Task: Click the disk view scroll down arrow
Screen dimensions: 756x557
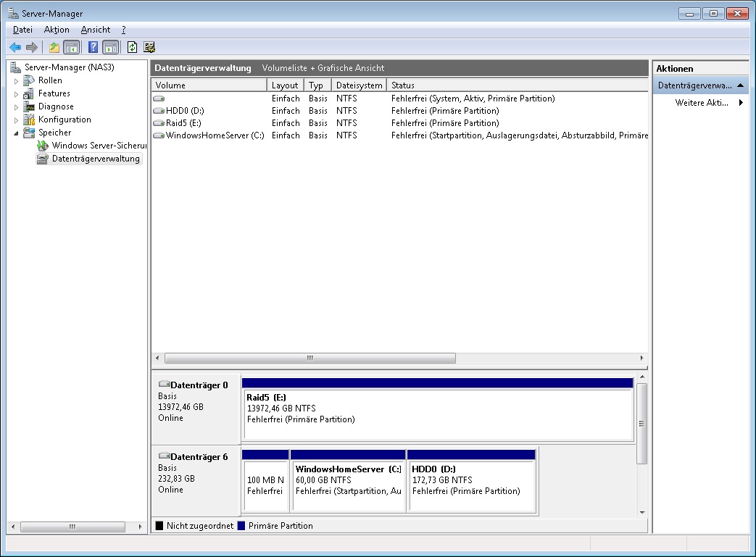Action: click(642, 513)
